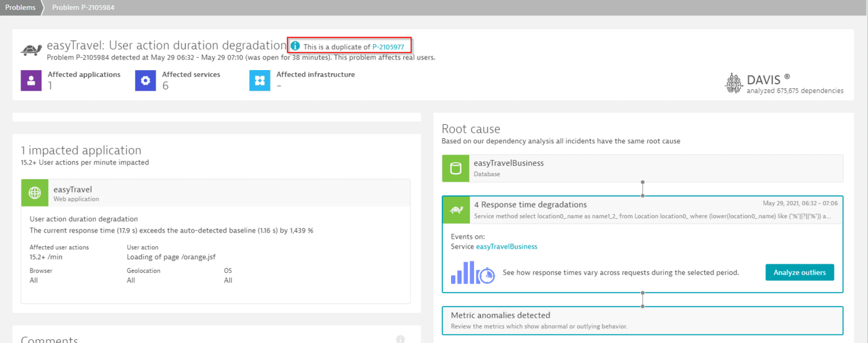Click the purple Affected applications icon
The image size is (868, 343).
31,81
